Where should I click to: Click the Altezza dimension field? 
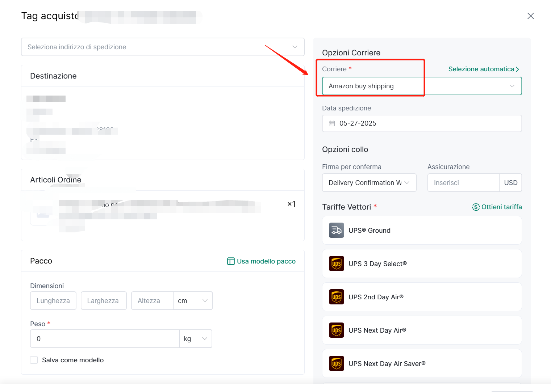152,301
